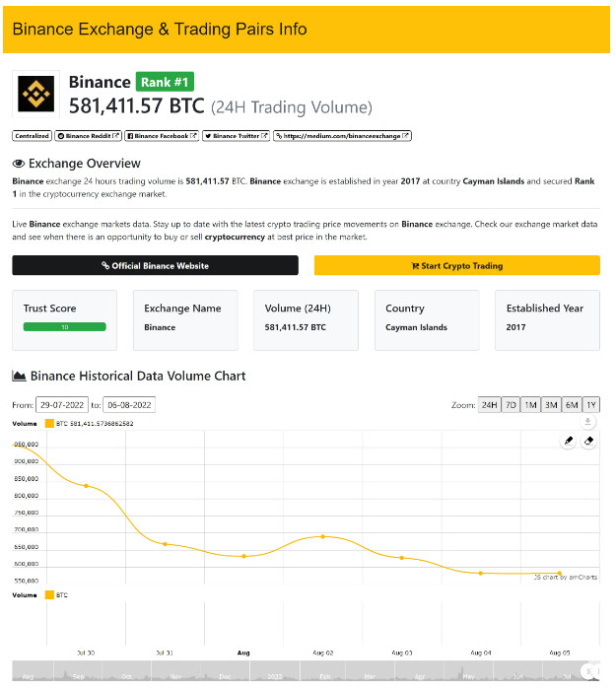Toggle the BTC legend swatch in lower panel
616x690 pixels.
pyautogui.click(x=49, y=595)
